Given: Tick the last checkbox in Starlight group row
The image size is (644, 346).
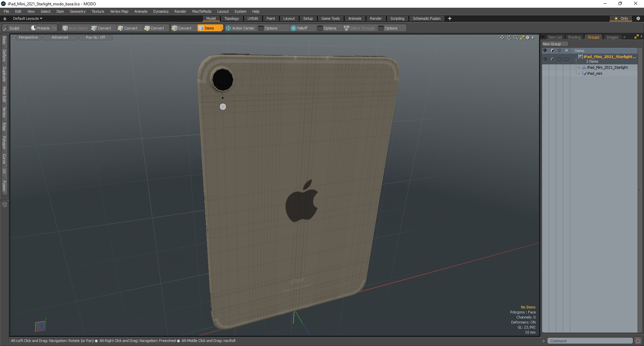Looking at the screenshot, I should click(567, 59).
